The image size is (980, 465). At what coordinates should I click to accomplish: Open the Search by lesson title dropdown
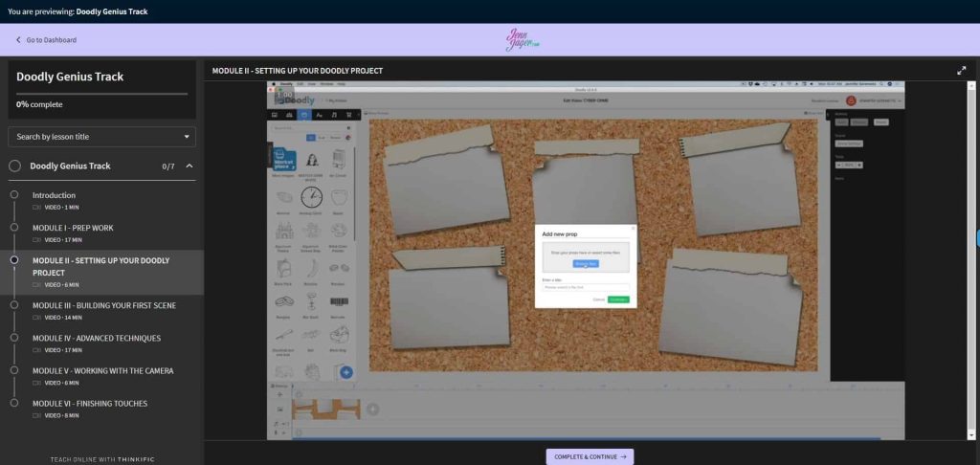101,136
